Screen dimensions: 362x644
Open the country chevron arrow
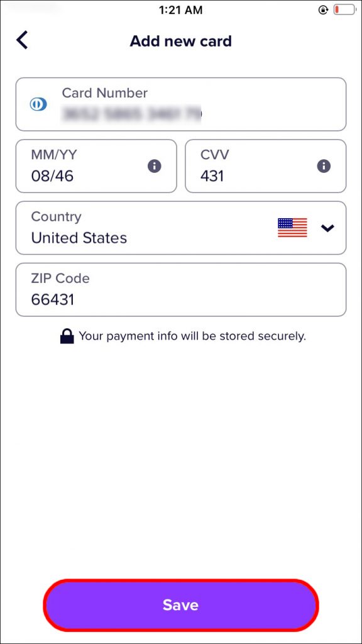[327, 228]
